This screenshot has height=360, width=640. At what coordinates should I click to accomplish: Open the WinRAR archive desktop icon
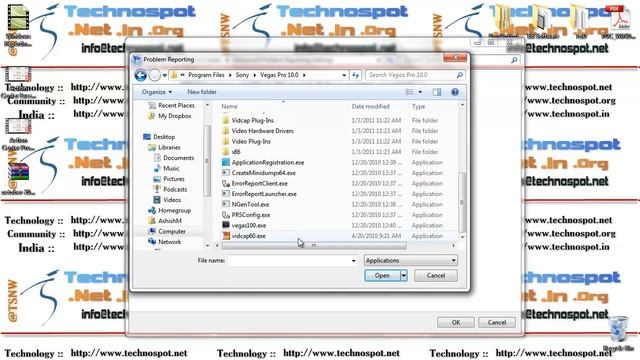point(19,178)
